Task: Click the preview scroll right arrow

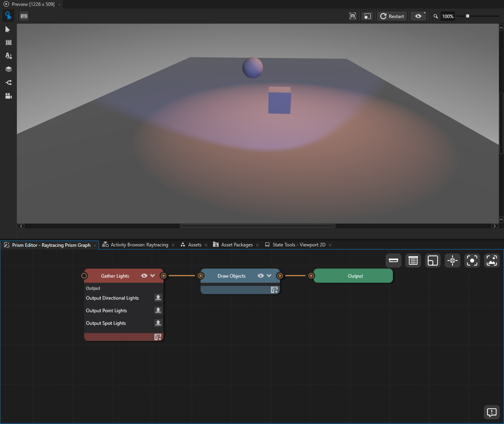Action: [495, 226]
